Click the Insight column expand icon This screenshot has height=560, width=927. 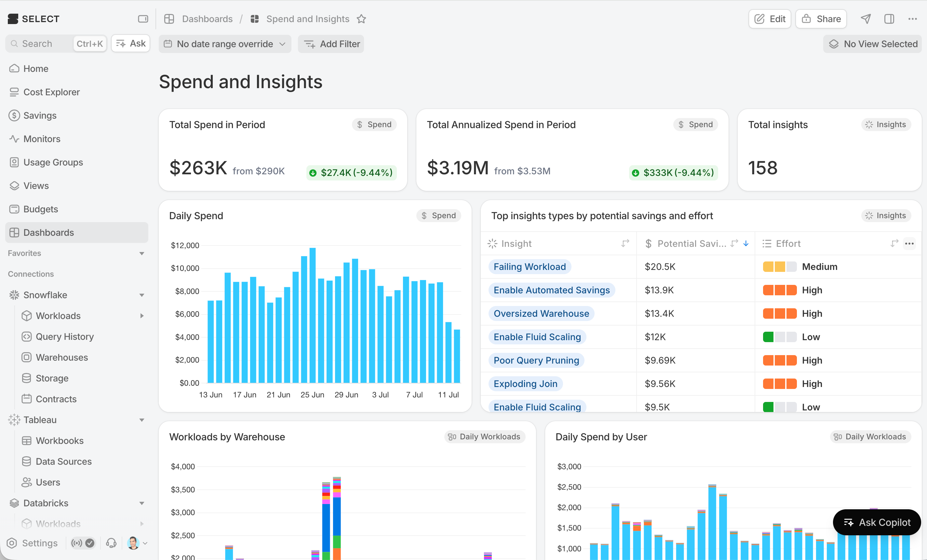625,244
